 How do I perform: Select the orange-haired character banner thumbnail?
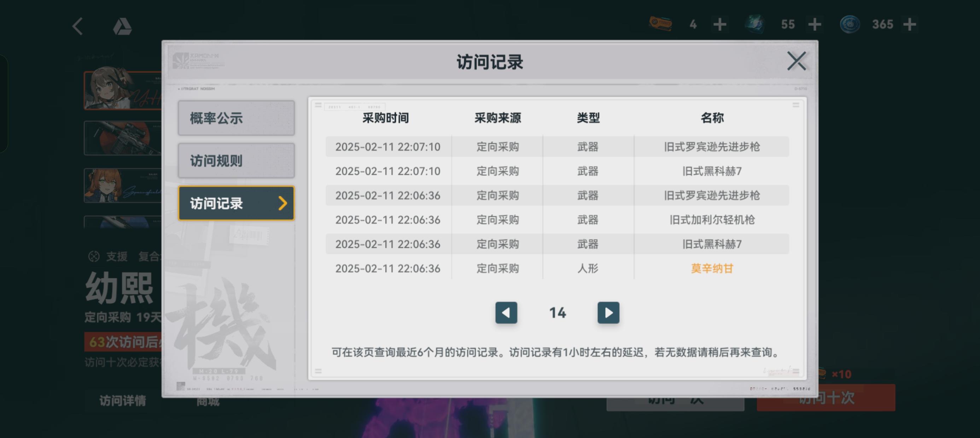122,185
